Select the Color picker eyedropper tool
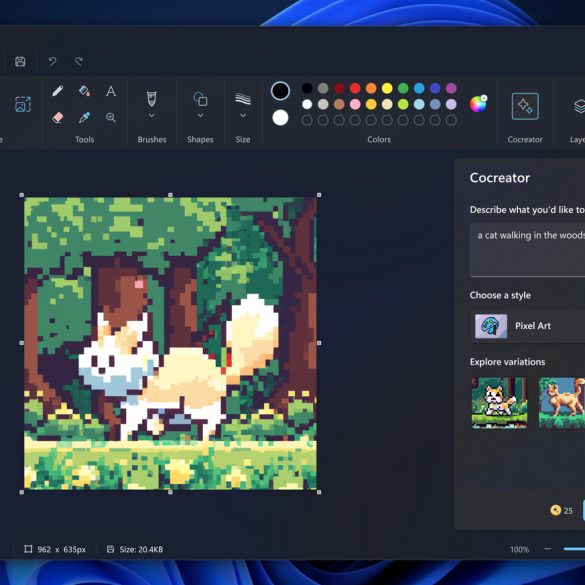This screenshot has width=585, height=585. (x=84, y=118)
